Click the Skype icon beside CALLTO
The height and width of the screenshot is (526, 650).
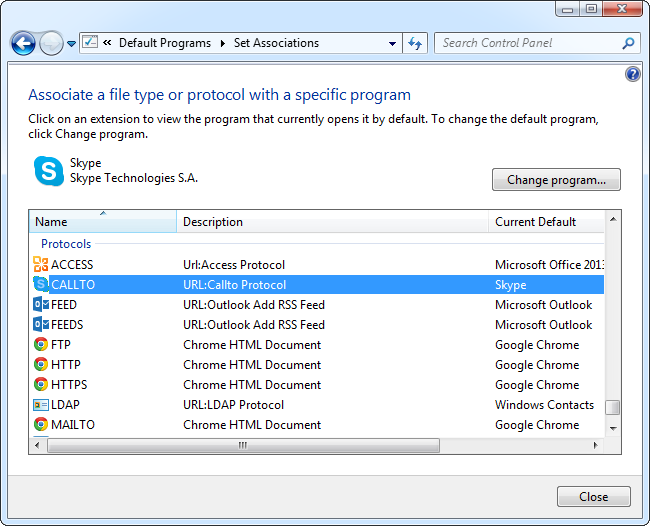tap(40, 285)
